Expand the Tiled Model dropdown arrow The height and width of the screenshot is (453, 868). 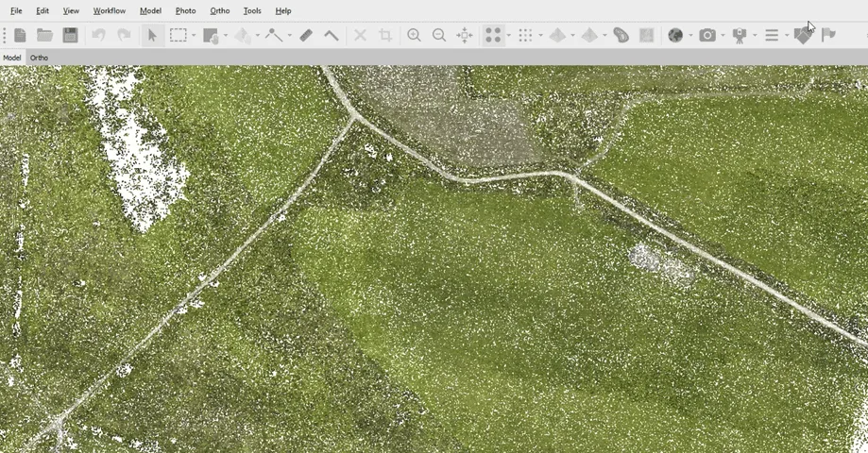[x=604, y=36]
